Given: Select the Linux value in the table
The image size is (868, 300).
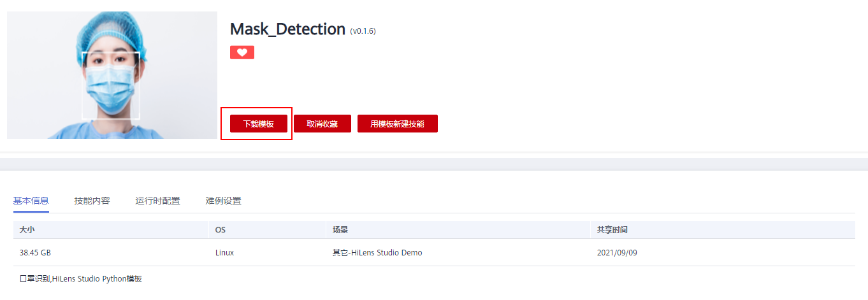Looking at the screenshot, I should point(224,253).
